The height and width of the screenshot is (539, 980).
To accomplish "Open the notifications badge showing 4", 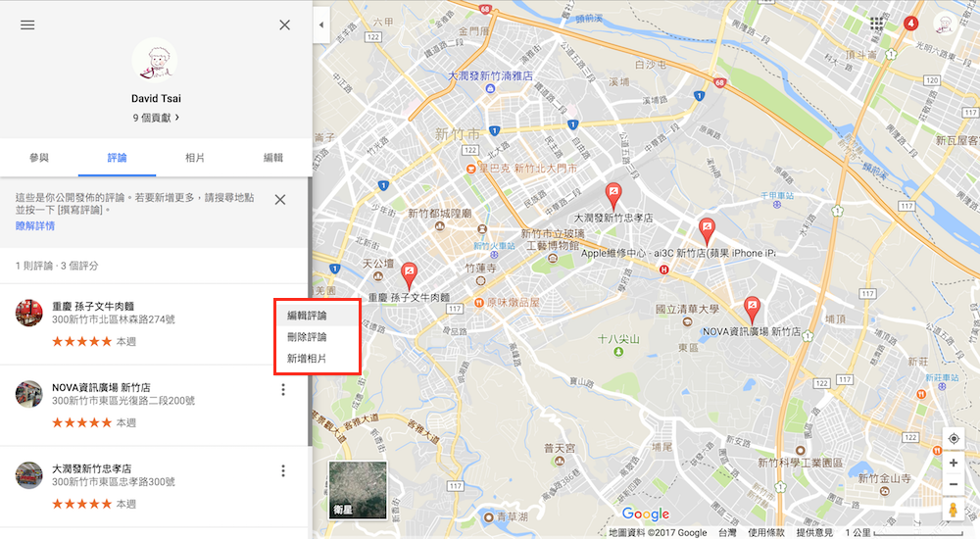I will click(x=910, y=24).
